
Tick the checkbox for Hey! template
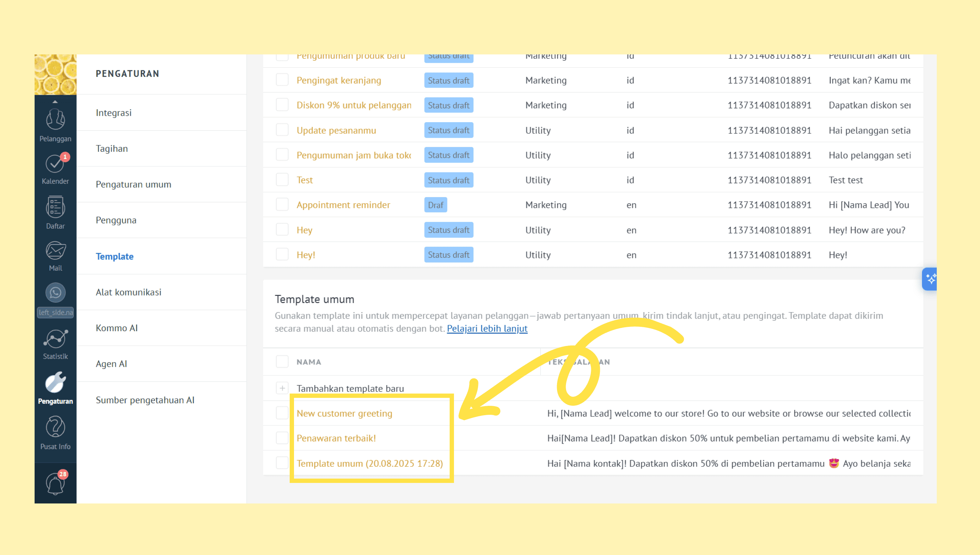(x=282, y=255)
